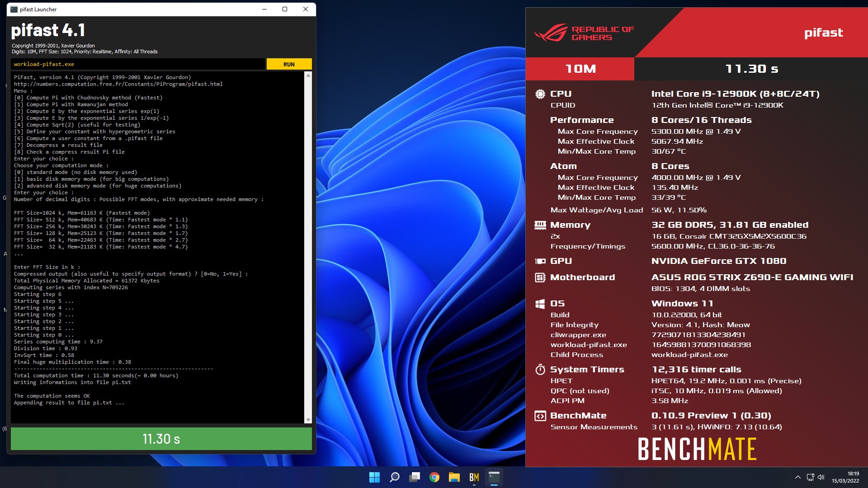Click '5600.00 MHz, CL36.0-36-36-76' timings
The image size is (868, 488).
click(713, 246)
